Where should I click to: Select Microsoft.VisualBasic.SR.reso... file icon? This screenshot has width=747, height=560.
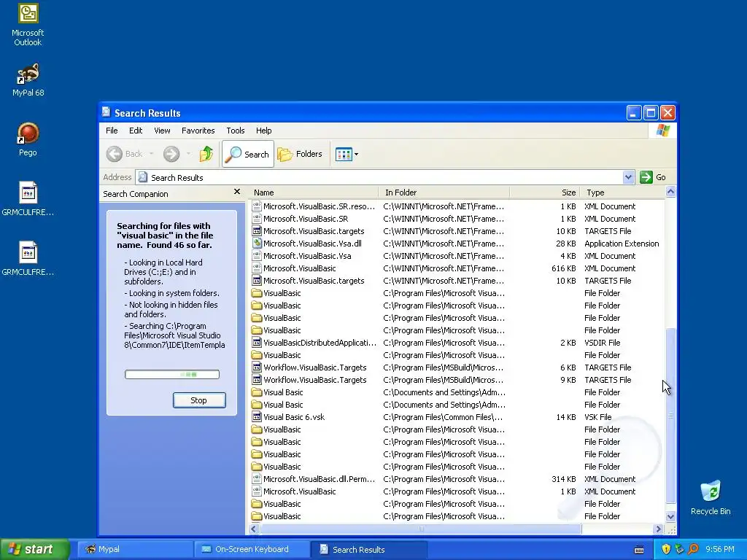[x=257, y=206]
